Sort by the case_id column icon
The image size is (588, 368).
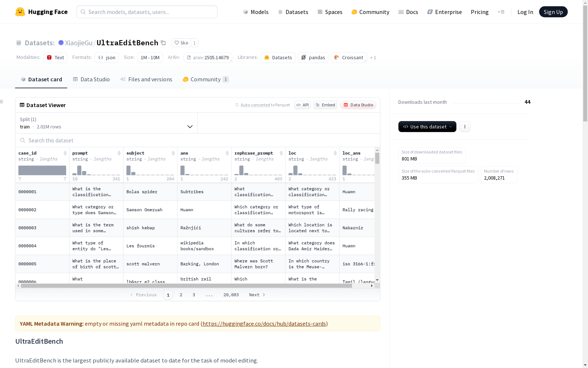[65, 153]
